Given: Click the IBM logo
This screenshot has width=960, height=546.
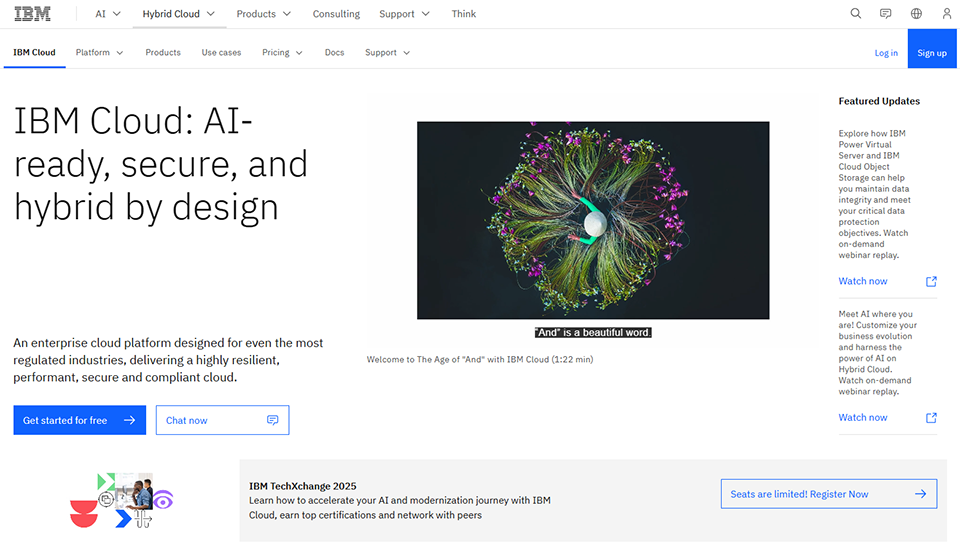Looking at the screenshot, I should (x=32, y=13).
